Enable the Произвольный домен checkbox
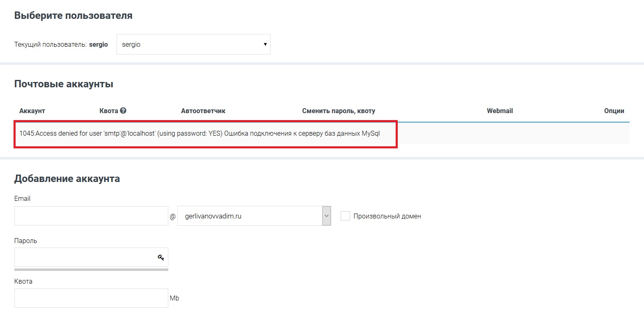The width and height of the screenshot is (644, 316). pos(345,216)
